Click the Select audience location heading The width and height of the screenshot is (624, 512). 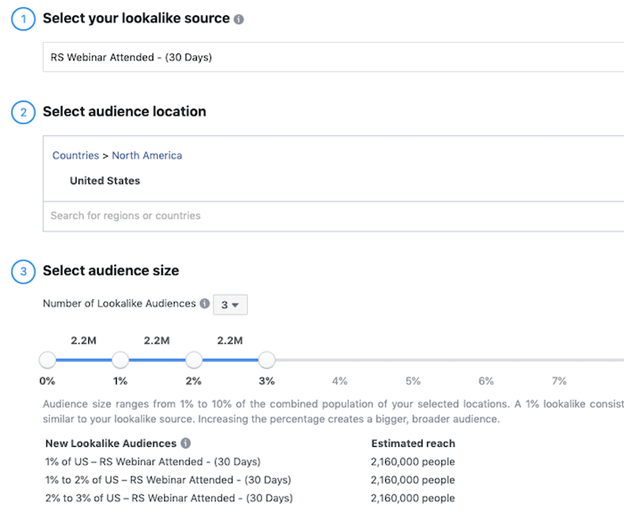[124, 111]
